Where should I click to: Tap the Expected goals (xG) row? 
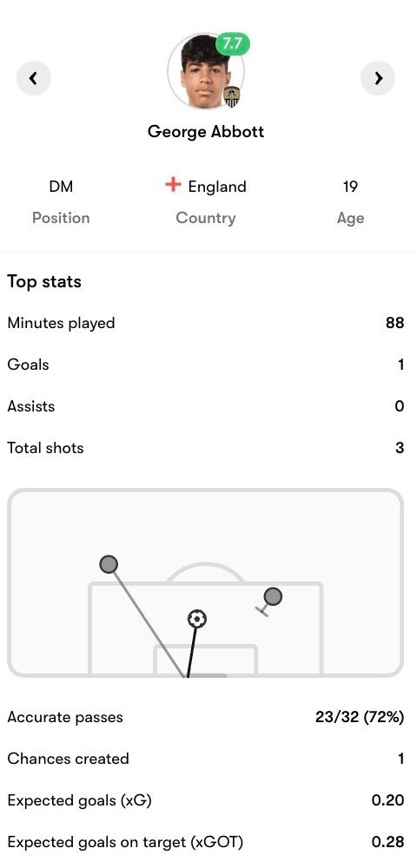[x=205, y=800]
